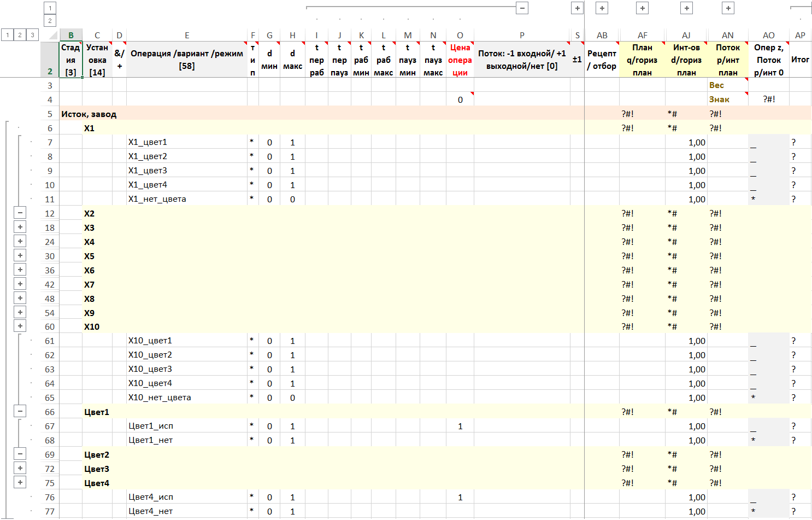
Task: Select column E by its header
Action: tap(187, 36)
